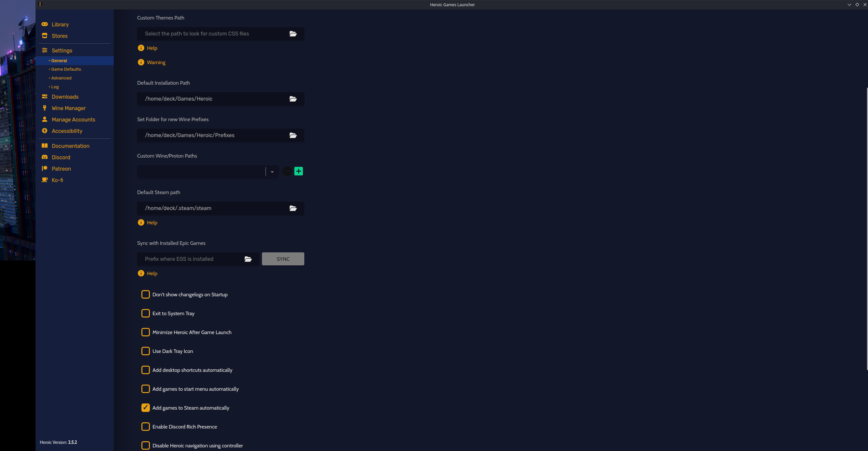Click the Documentation menu item

71,146
